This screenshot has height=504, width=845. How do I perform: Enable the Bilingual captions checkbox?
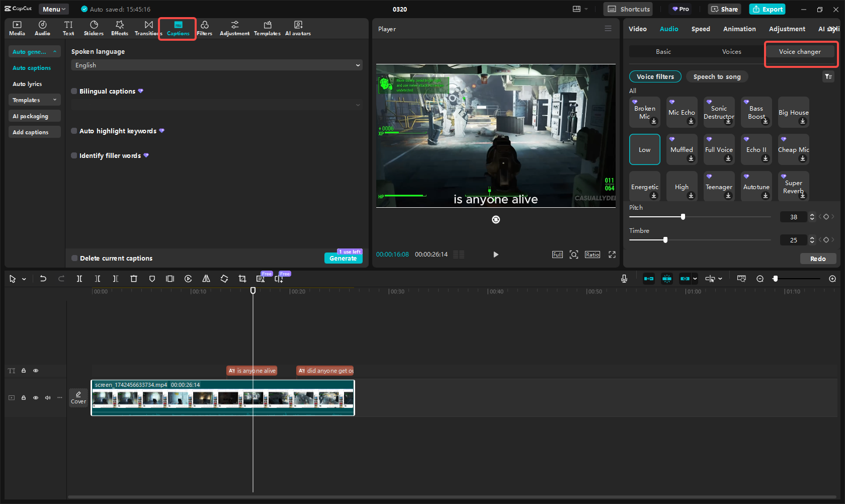coord(74,91)
